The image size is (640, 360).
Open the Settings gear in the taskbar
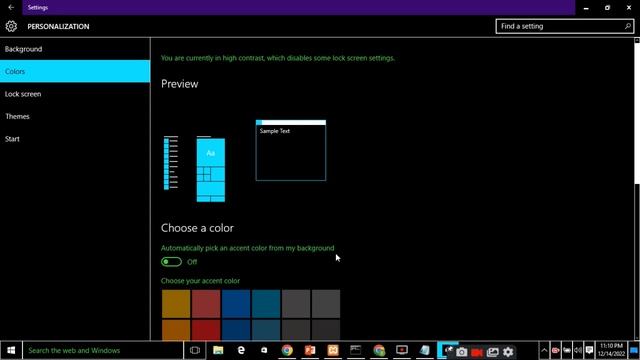point(508,352)
